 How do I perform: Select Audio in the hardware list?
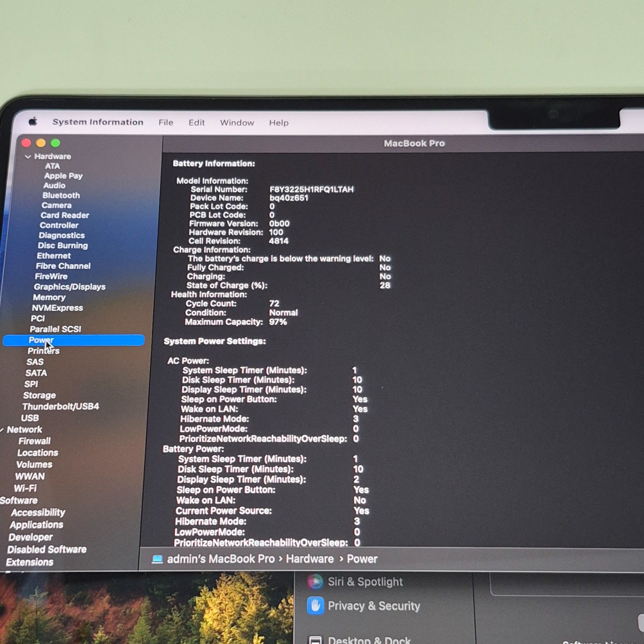click(54, 185)
